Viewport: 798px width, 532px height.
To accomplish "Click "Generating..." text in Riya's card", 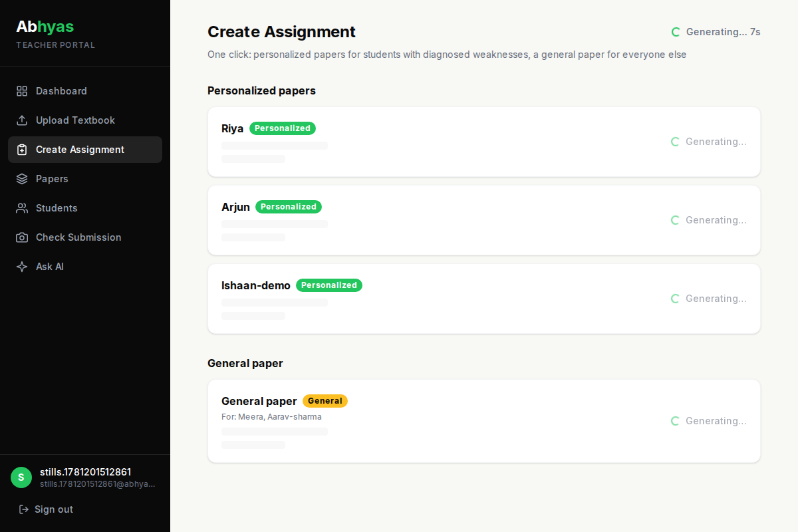I will pyautogui.click(x=716, y=142).
